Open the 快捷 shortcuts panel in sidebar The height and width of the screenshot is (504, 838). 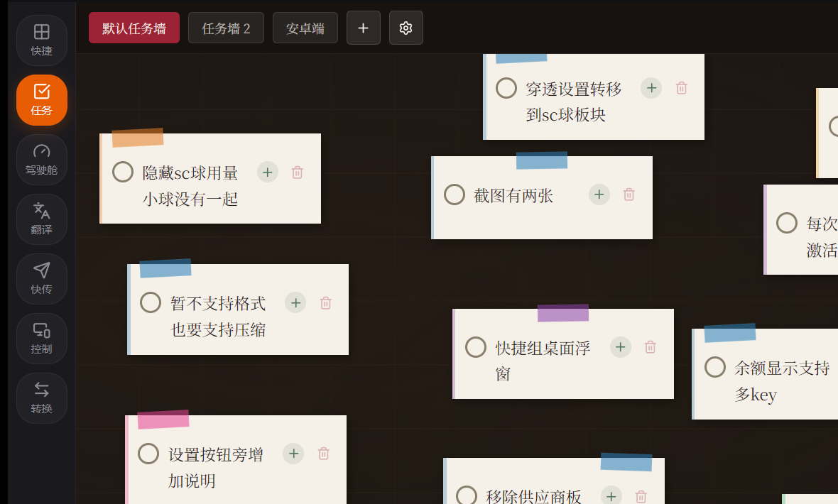(x=42, y=40)
